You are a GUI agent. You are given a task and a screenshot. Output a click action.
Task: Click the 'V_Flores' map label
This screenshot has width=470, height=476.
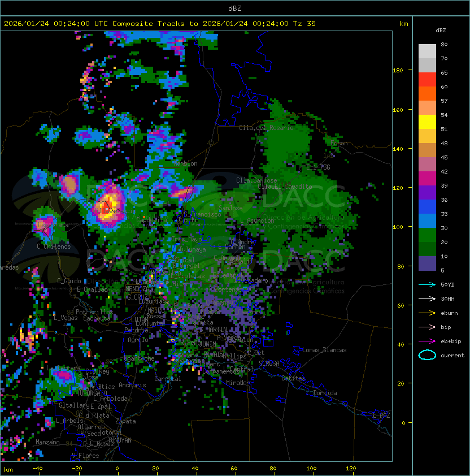pos(85,456)
